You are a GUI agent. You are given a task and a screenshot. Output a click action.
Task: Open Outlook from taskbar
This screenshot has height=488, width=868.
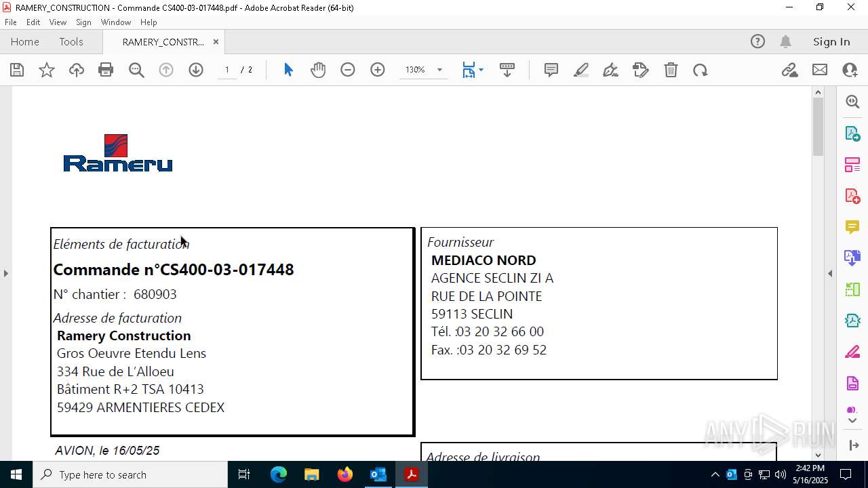pos(378,474)
